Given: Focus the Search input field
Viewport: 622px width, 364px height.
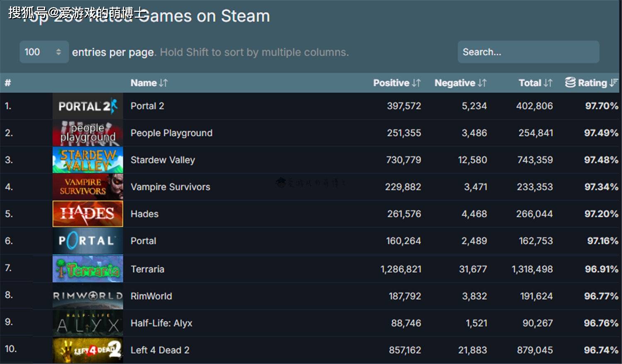Looking at the screenshot, I should point(528,52).
